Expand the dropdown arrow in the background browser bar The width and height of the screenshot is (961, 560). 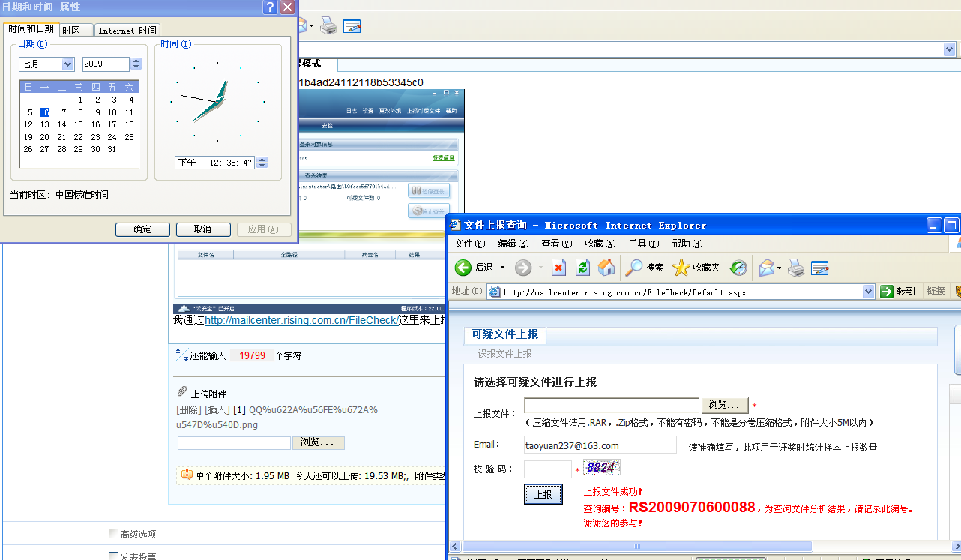[x=950, y=49]
